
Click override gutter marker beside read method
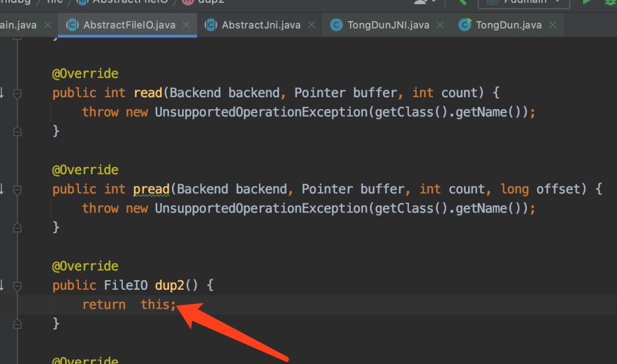click(2, 93)
